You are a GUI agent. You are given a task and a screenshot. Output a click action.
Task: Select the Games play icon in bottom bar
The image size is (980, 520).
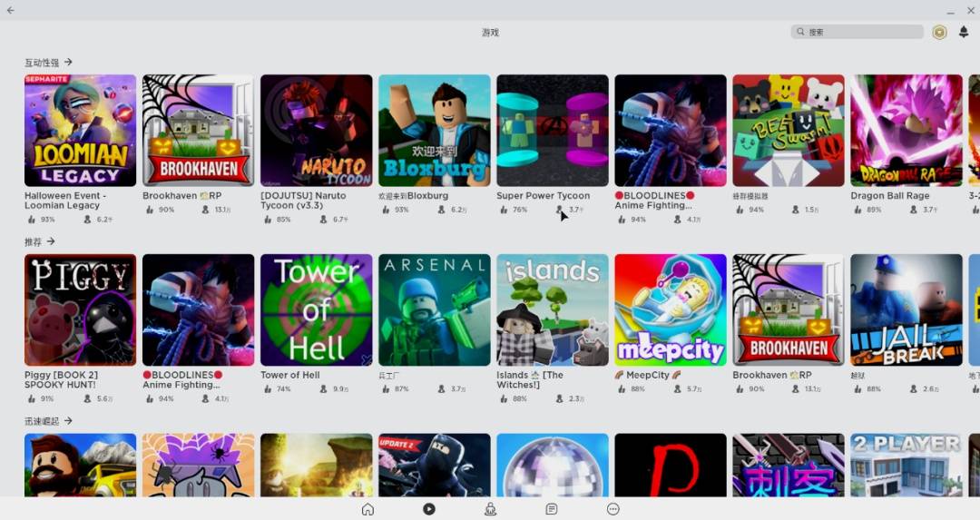point(428,509)
